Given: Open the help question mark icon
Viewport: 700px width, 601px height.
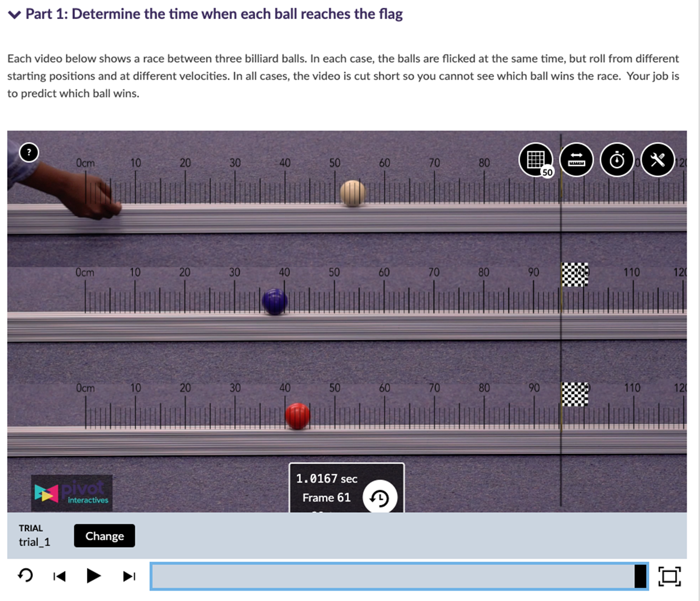Looking at the screenshot, I should click(29, 152).
